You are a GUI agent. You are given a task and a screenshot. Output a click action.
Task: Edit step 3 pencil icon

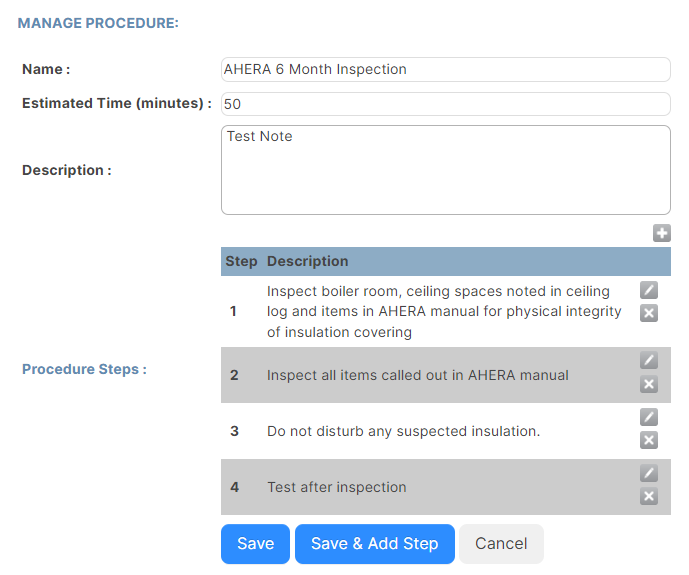[x=649, y=417]
